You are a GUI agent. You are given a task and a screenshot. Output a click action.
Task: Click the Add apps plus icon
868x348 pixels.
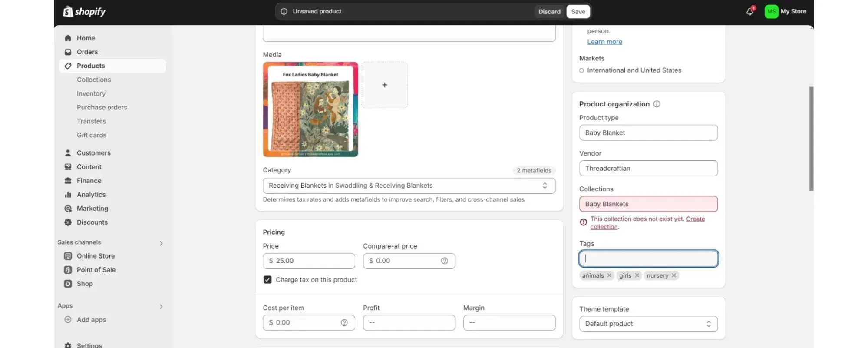point(68,320)
